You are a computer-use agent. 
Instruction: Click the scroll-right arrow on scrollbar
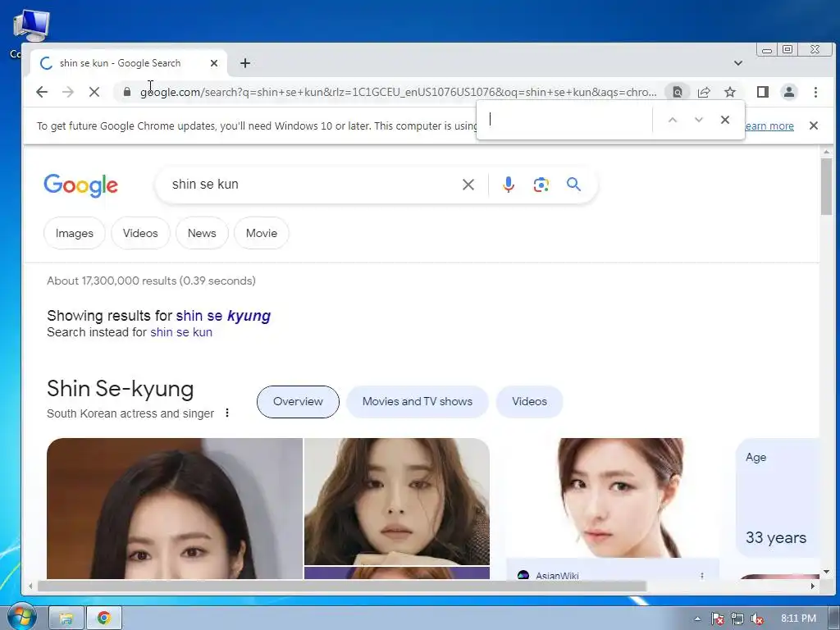click(813, 586)
